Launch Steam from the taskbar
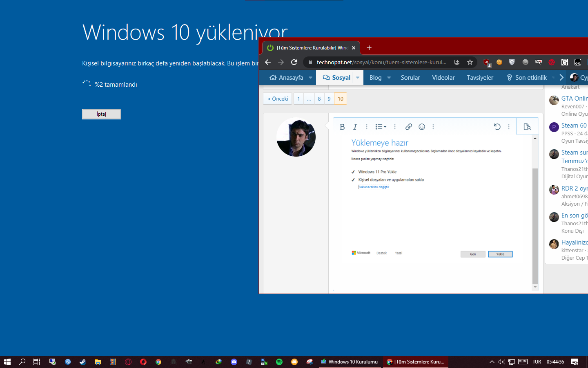Image resolution: width=588 pixels, height=368 pixels. (82, 362)
